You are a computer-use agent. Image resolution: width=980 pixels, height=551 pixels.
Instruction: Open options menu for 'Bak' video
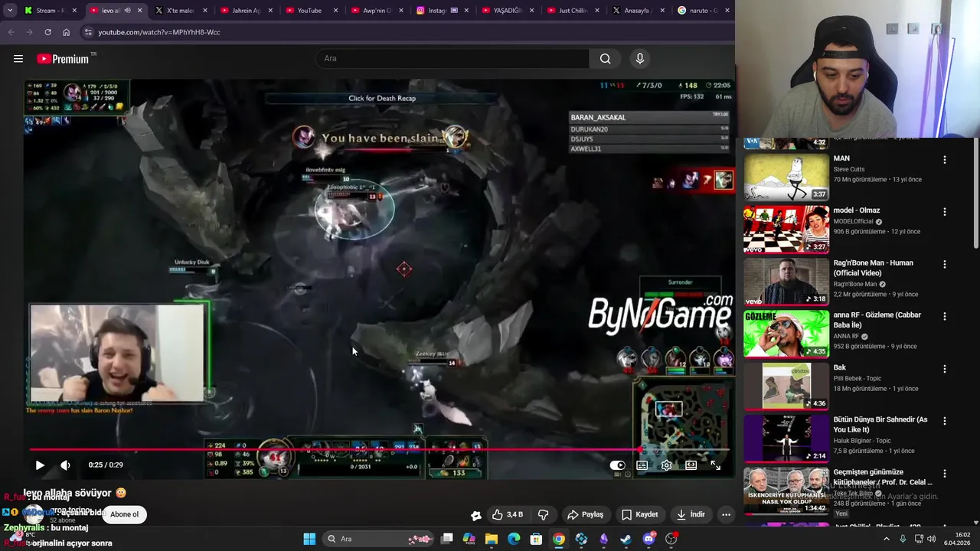(944, 369)
